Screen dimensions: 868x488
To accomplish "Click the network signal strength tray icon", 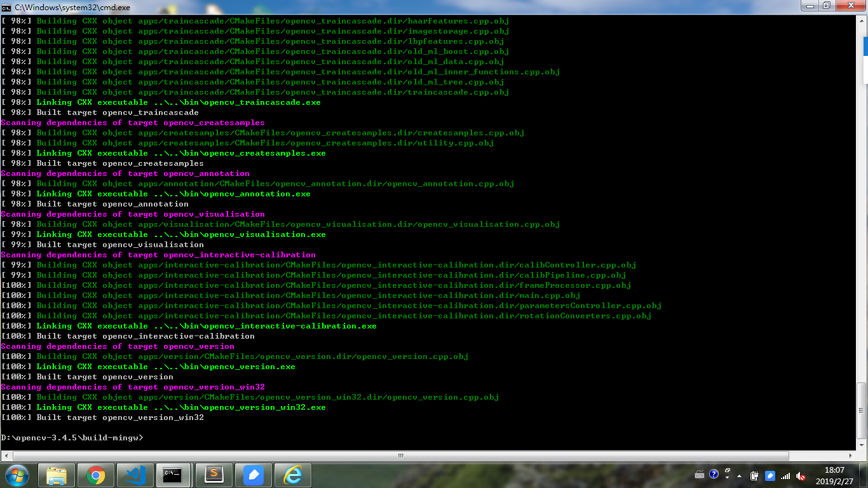I will coord(784,475).
